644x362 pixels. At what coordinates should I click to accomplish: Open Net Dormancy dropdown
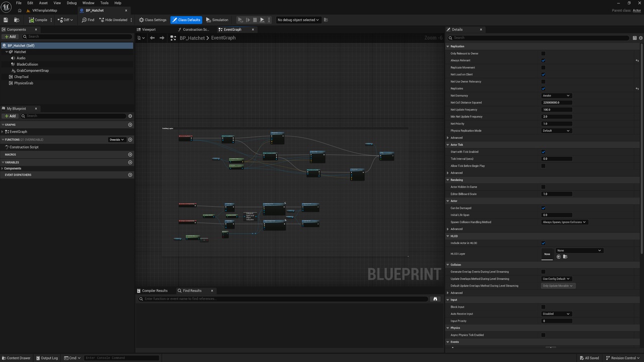pyautogui.click(x=556, y=96)
